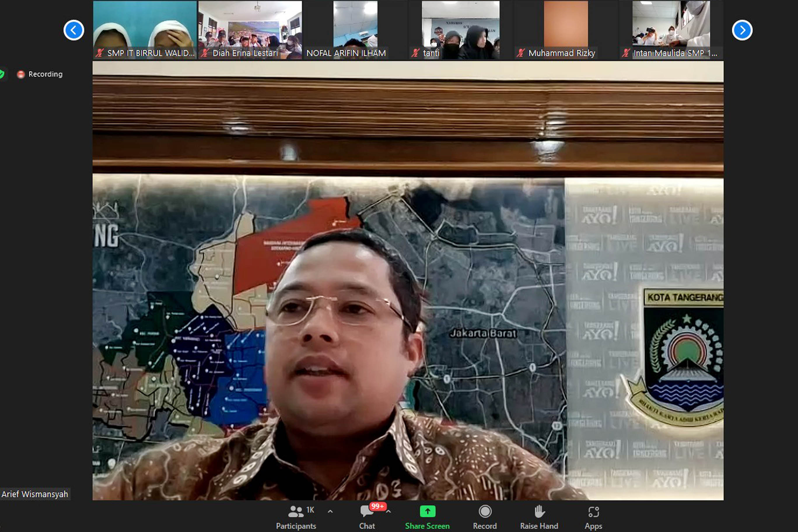Open the Chat window icon
The width and height of the screenshot is (798, 532).
(x=366, y=511)
